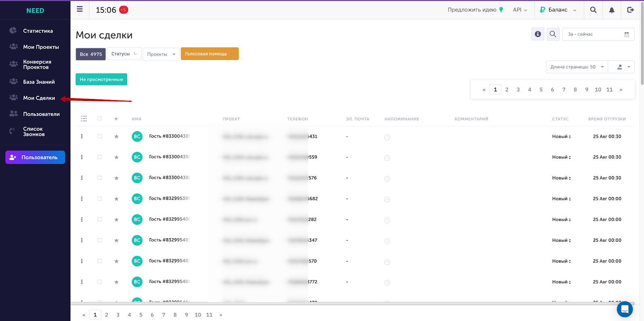Click the notification bell icon
Screen dimensions: 644x321
[611, 10]
